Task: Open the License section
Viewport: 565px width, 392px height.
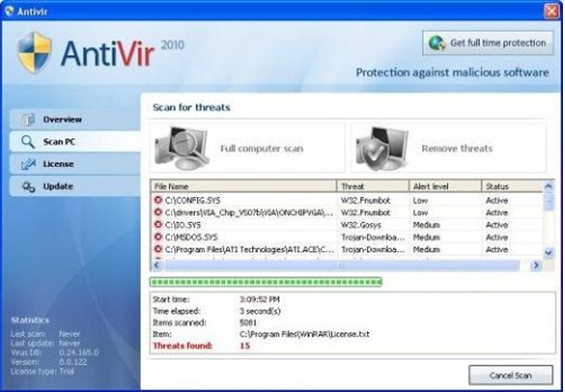Action: pos(75,164)
